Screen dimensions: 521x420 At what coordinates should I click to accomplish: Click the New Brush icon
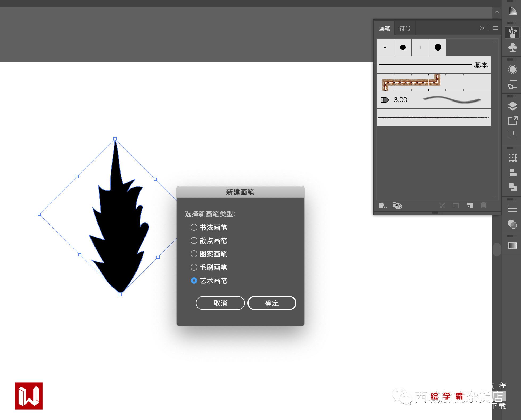coord(470,205)
